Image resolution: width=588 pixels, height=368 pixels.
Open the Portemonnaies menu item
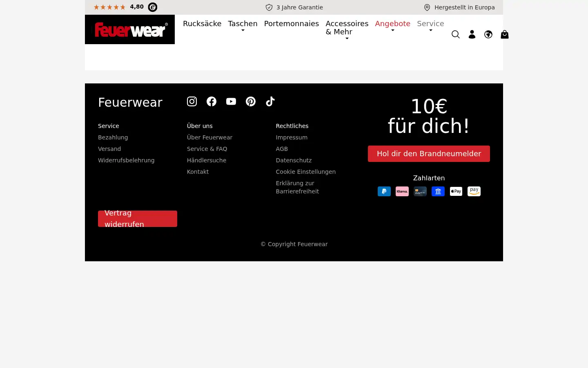click(x=292, y=24)
